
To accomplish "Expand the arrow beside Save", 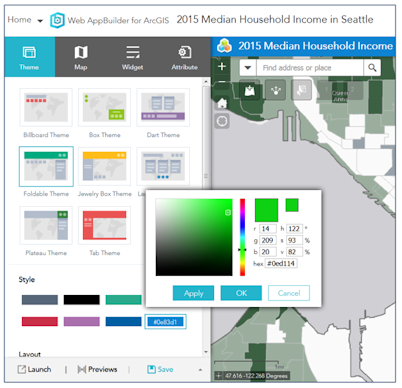I will coord(200,370).
